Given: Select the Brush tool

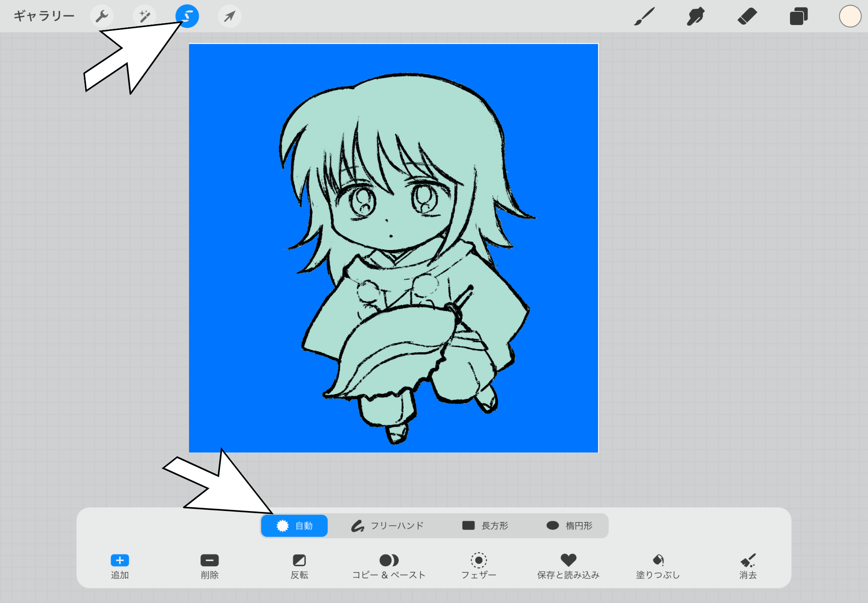Looking at the screenshot, I should point(644,17).
